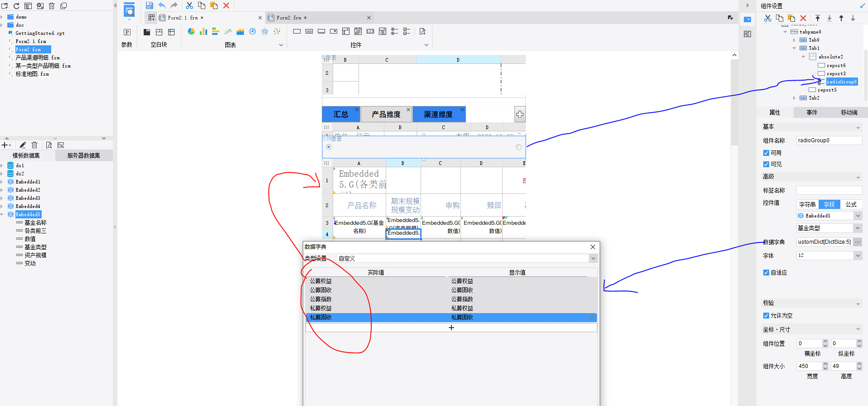Insert a scatter chart
The height and width of the screenshot is (406, 868).
[x=277, y=31]
